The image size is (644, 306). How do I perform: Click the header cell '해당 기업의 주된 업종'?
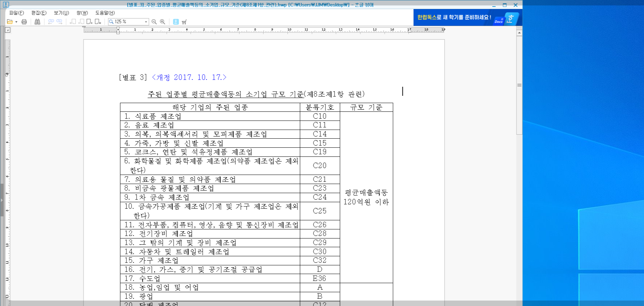click(x=210, y=107)
